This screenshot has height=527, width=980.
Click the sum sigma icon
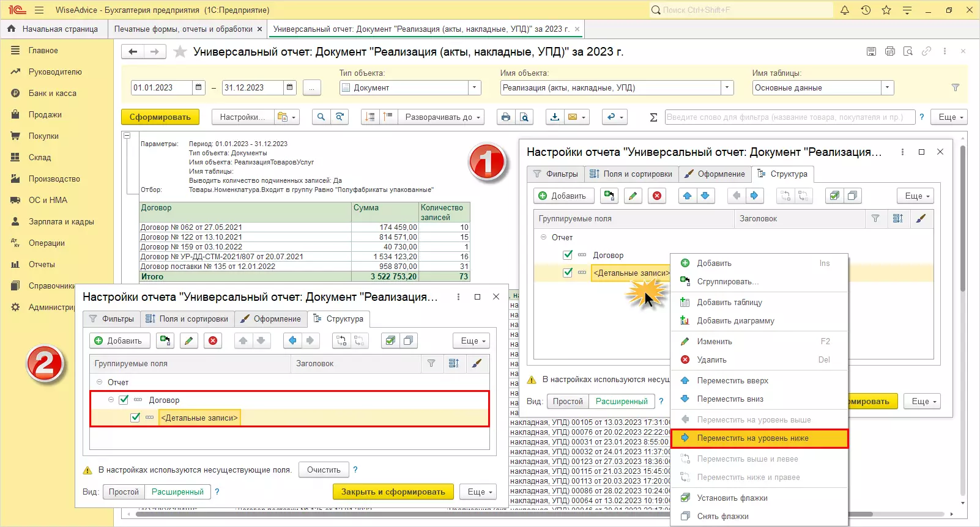coord(653,117)
